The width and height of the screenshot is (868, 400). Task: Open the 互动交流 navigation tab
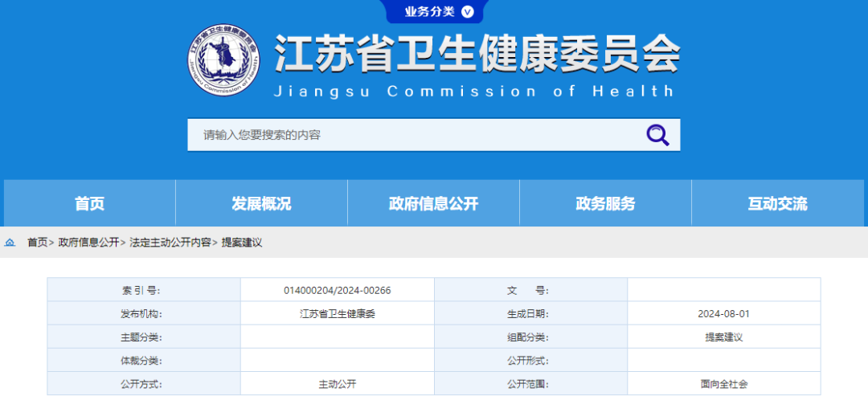(778, 203)
